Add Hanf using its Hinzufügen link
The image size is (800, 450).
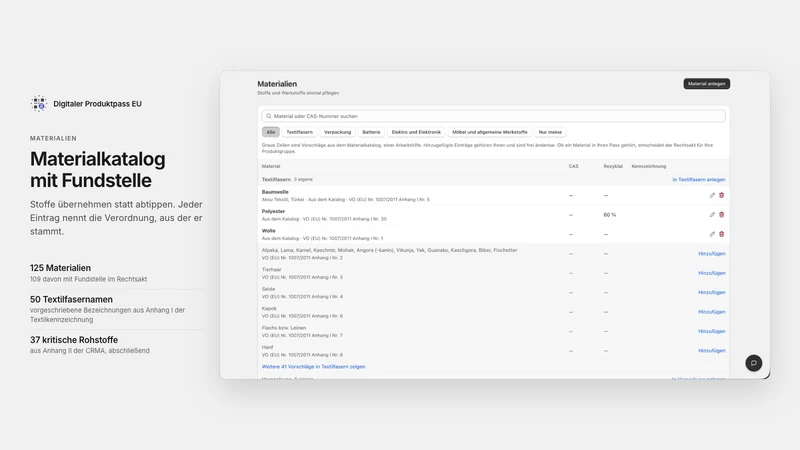712,351
